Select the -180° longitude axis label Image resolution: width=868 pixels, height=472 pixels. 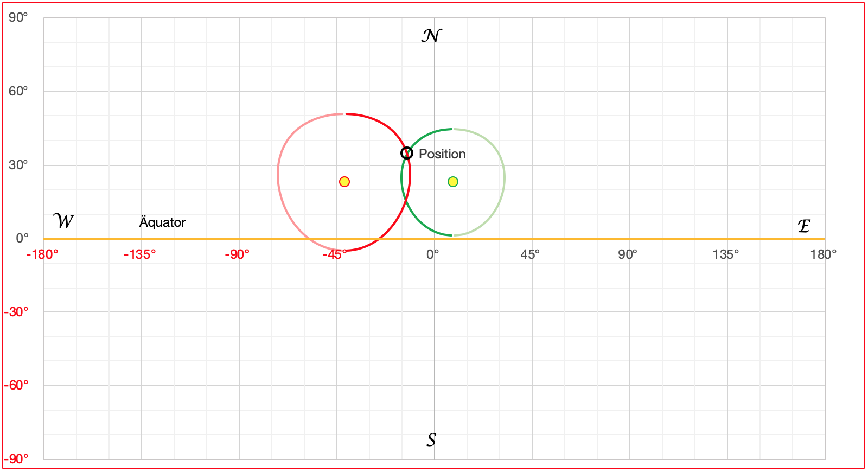click(x=42, y=254)
